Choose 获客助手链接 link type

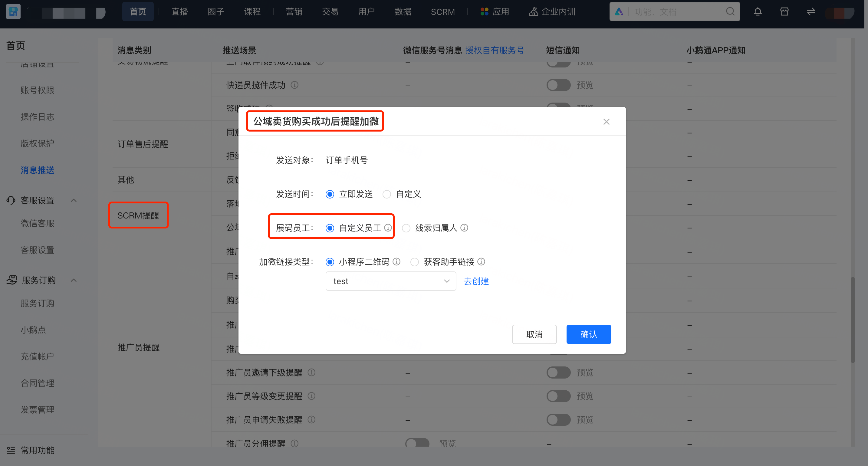[x=415, y=261]
